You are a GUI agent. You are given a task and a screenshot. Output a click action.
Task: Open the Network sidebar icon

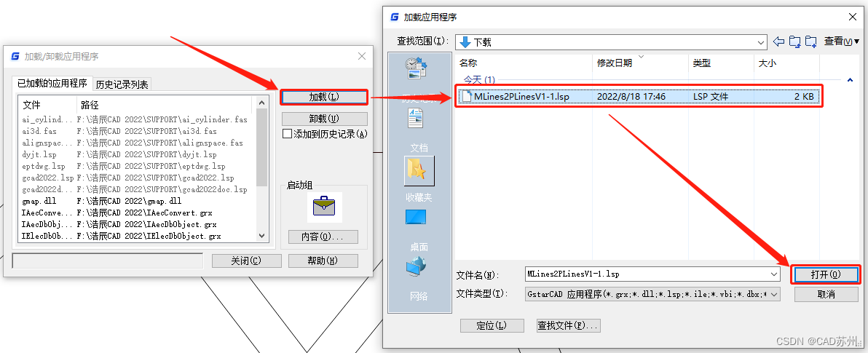click(x=416, y=266)
